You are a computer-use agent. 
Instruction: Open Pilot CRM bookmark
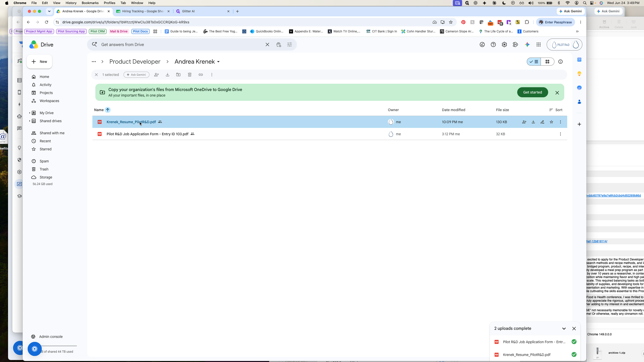98,31
